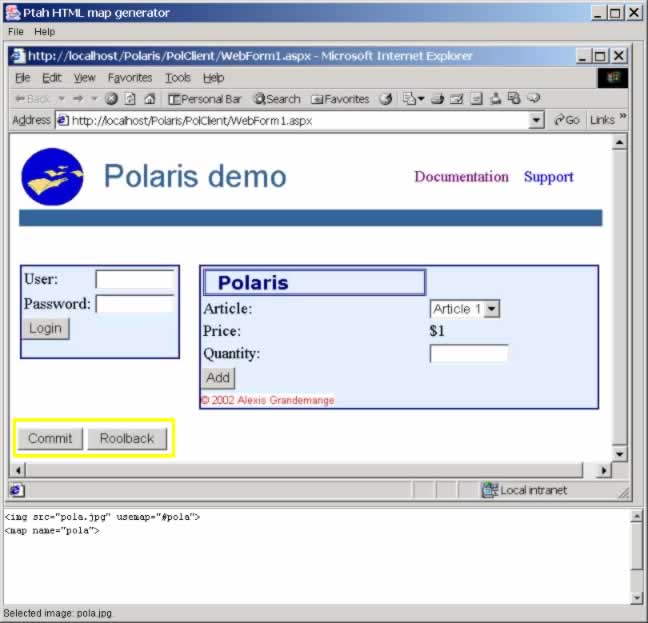
Task: Click the horizontal scroll-left arrow
Action: (18, 470)
